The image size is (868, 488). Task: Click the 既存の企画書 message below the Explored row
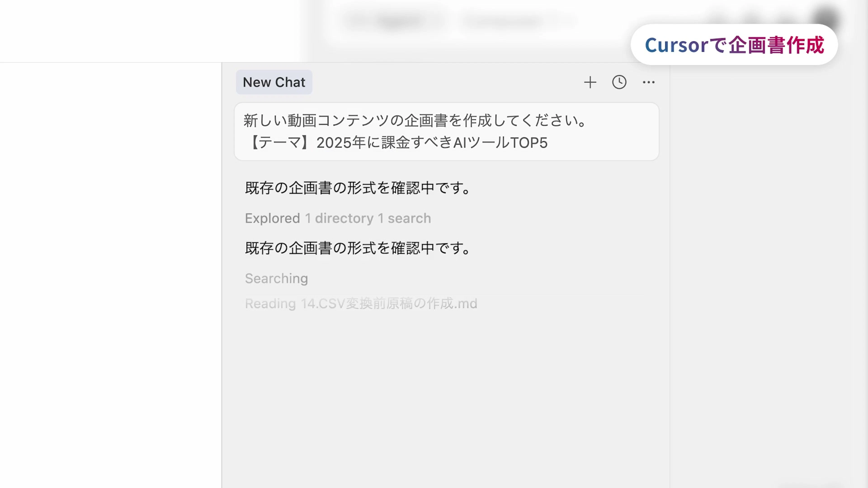(357, 248)
